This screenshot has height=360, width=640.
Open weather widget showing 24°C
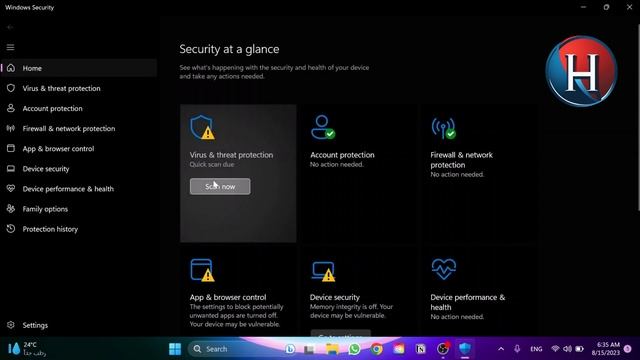click(x=27, y=349)
